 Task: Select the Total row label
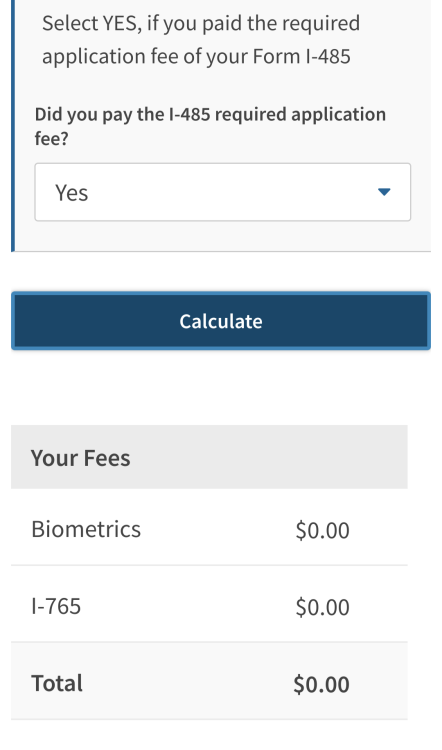pyautogui.click(x=57, y=683)
